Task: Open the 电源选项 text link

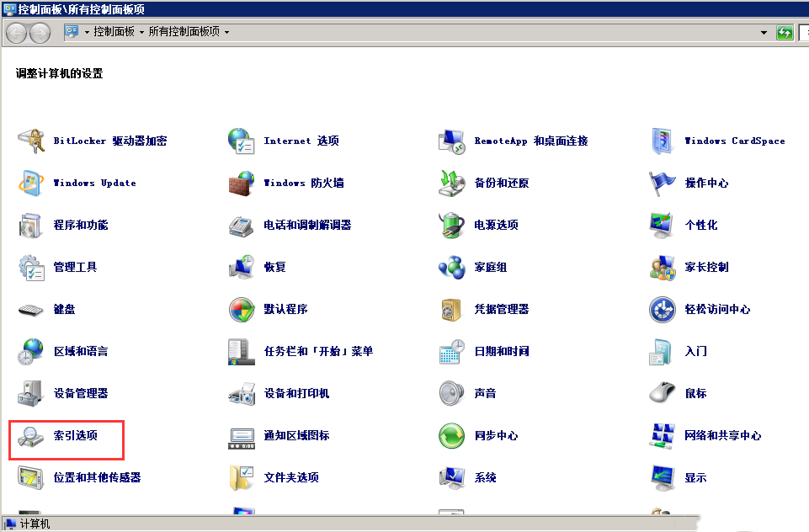Action: [x=497, y=226]
